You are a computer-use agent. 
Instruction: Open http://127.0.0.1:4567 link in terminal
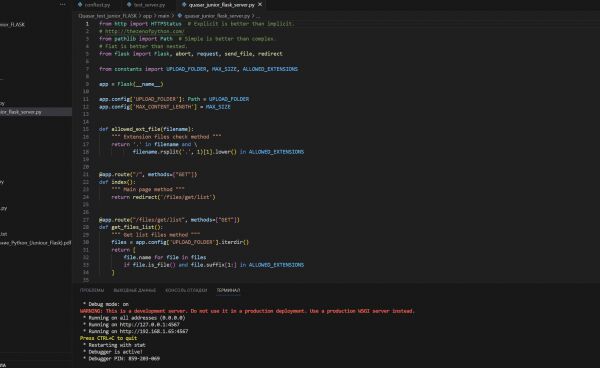click(x=150, y=324)
